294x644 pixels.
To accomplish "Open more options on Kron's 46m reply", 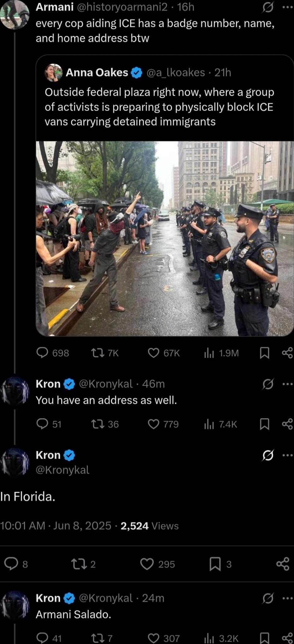I will [287, 384].
